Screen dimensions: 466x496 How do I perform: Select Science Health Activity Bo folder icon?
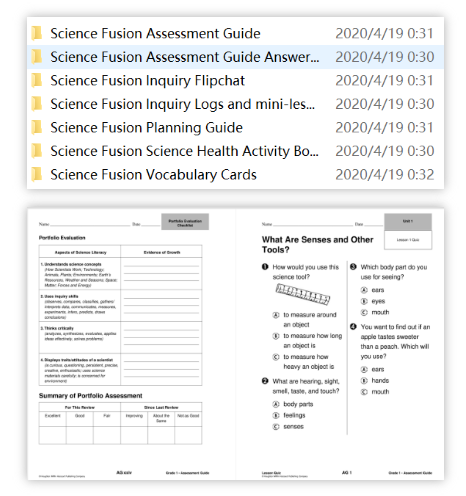click(37, 151)
